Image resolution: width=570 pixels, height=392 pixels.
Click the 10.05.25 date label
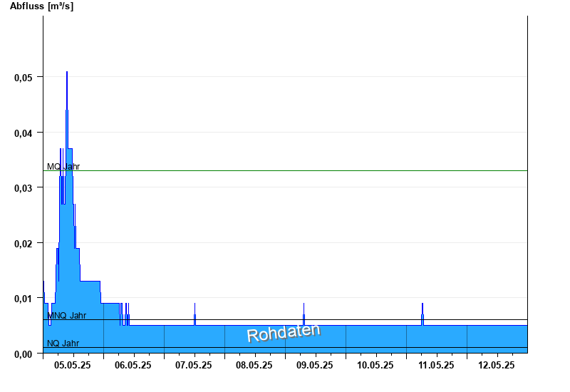tap(375, 365)
